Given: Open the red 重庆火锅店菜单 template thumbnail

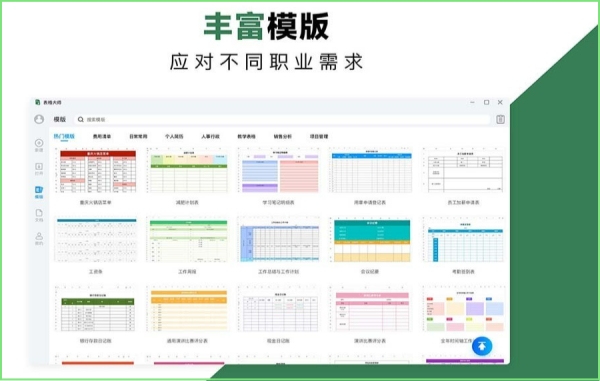Looking at the screenshot, I should (x=96, y=170).
